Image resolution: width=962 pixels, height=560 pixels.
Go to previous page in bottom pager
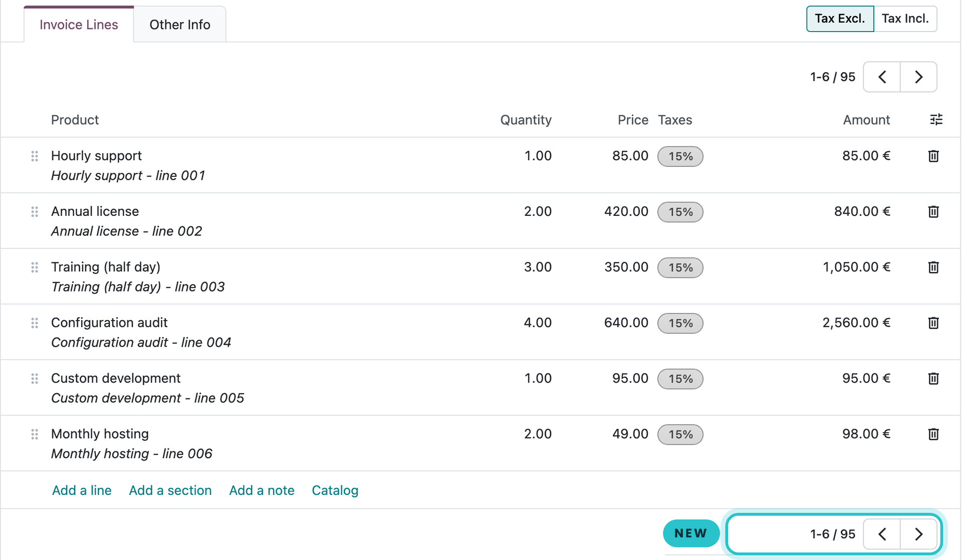(882, 534)
